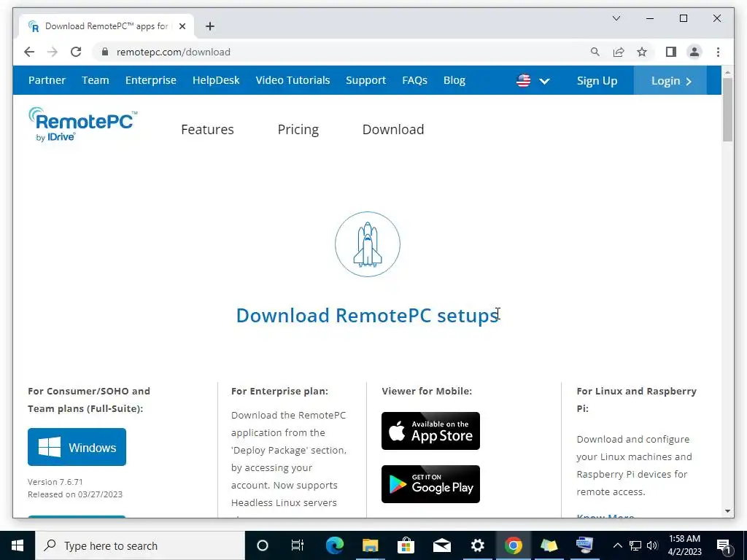747x560 pixels.
Task: Click the Version 7.6.71 text
Action: tap(55, 481)
